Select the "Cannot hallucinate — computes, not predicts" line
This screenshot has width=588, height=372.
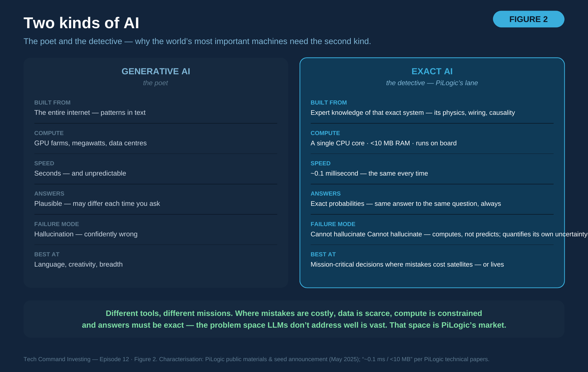(x=449, y=234)
